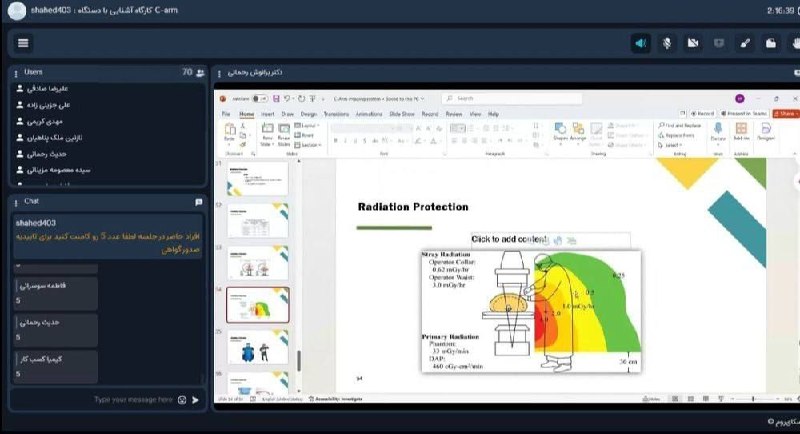The image size is (800, 434).
Task: Open the hamburger menu in the top bar
Action: 24,43
